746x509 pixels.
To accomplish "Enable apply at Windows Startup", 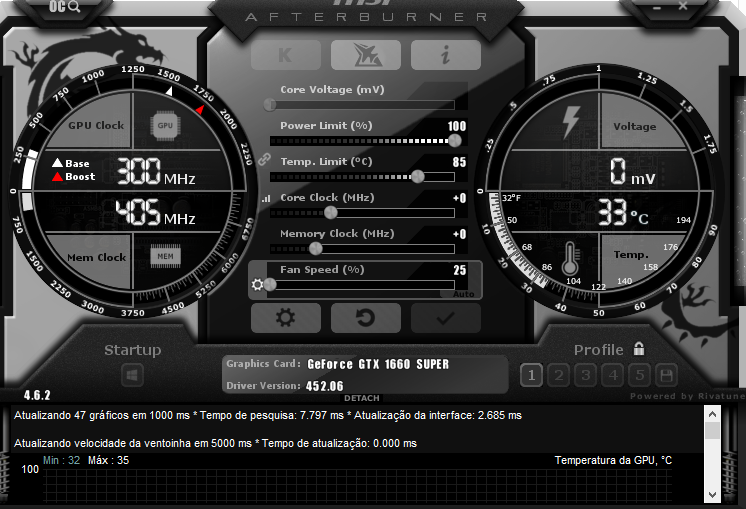I will tap(132, 375).
